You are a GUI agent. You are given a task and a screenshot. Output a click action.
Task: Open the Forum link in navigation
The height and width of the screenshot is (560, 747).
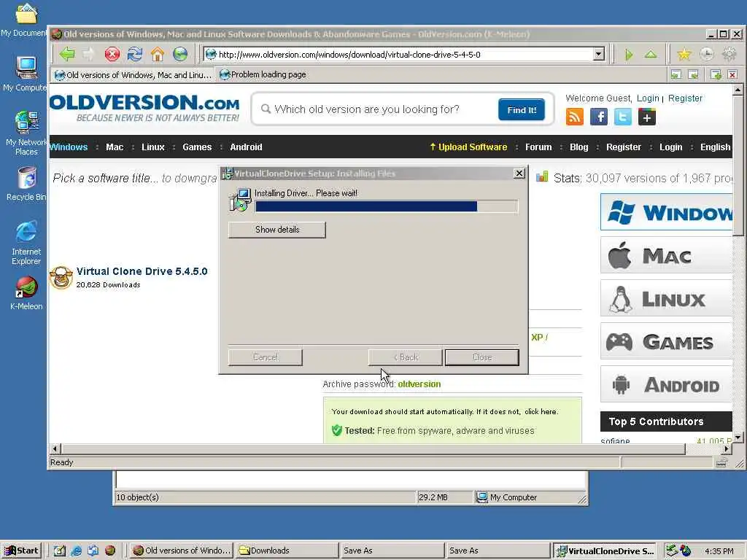coord(538,147)
